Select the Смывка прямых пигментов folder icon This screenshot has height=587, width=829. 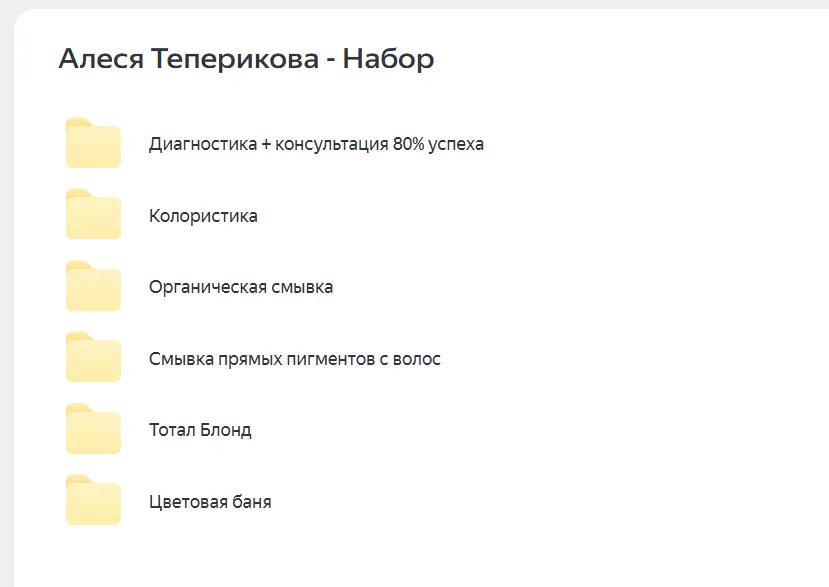pyautogui.click(x=93, y=358)
